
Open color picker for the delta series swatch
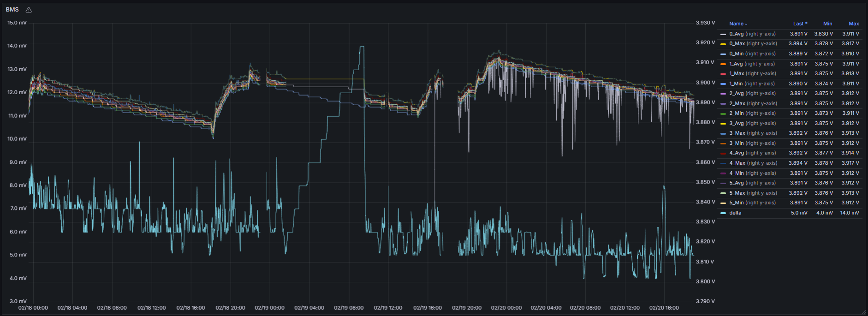pos(723,213)
